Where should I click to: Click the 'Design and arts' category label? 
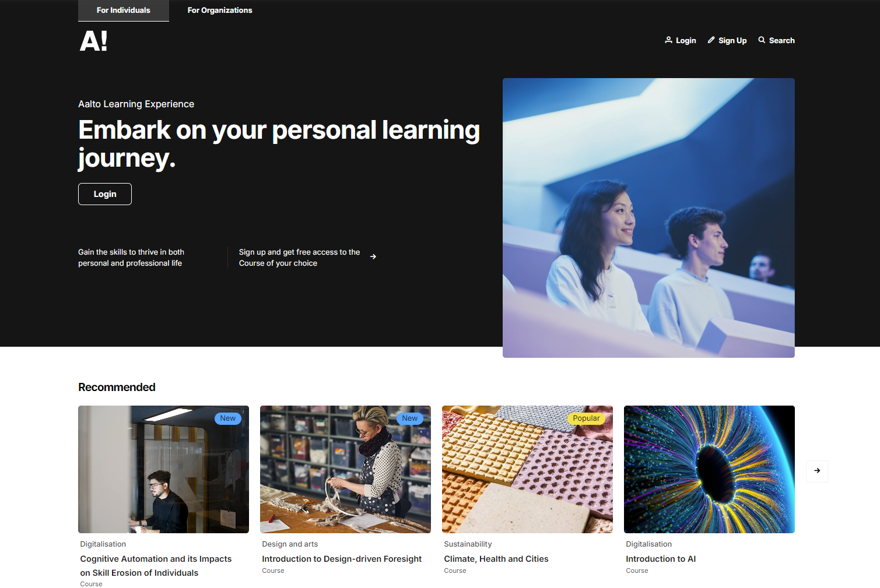pos(290,544)
